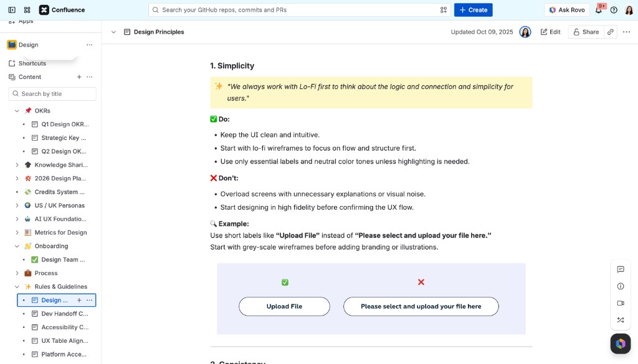Collapse the OKRs tree node
The height and width of the screenshot is (364, 638).
tap(17, 111)
